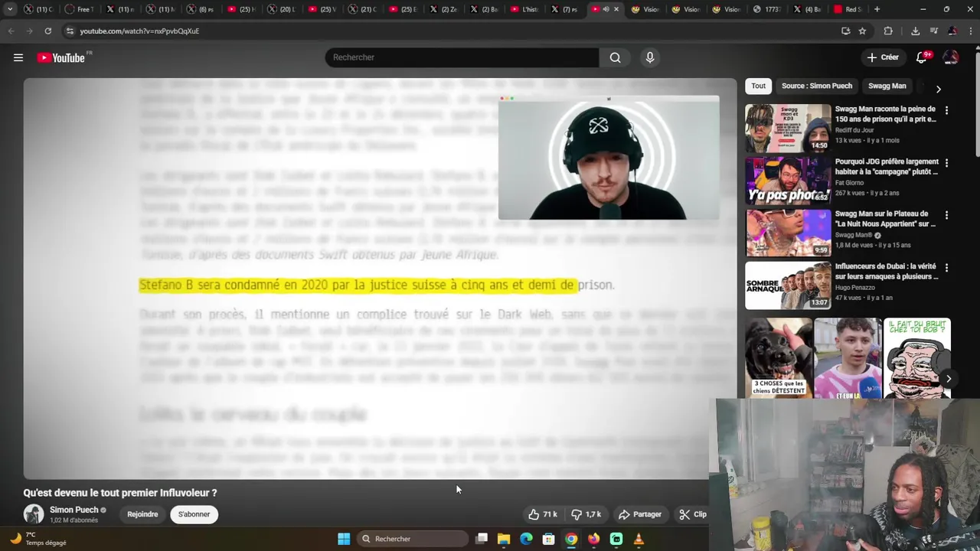The width and height of the screenshot is (980, 551).
Task: Open Simon Puech channel avatar
Action: point(34,514)
